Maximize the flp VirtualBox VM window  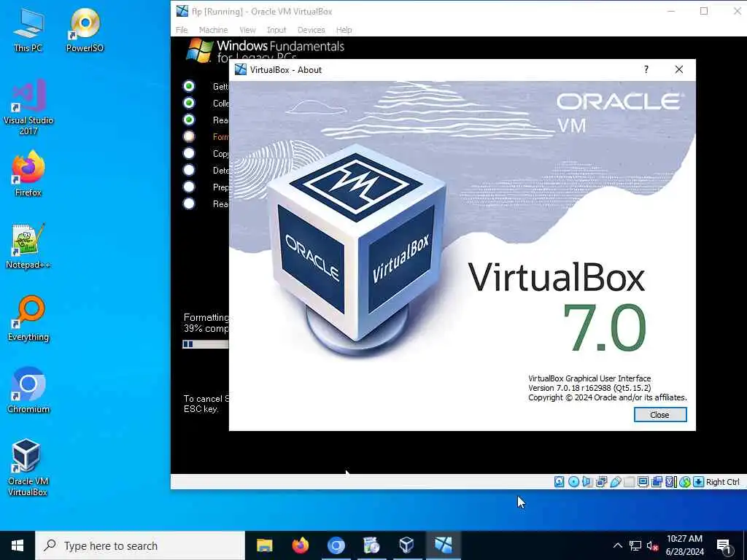[704, 11]
